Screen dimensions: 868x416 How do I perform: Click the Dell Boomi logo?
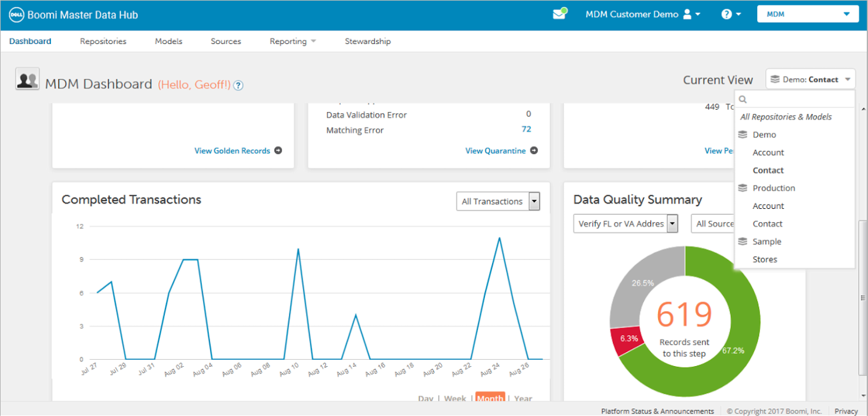(x=15, y=14)
